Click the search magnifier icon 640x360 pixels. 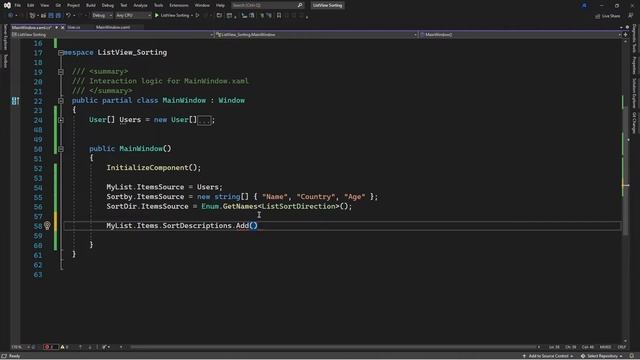point(300,5)
